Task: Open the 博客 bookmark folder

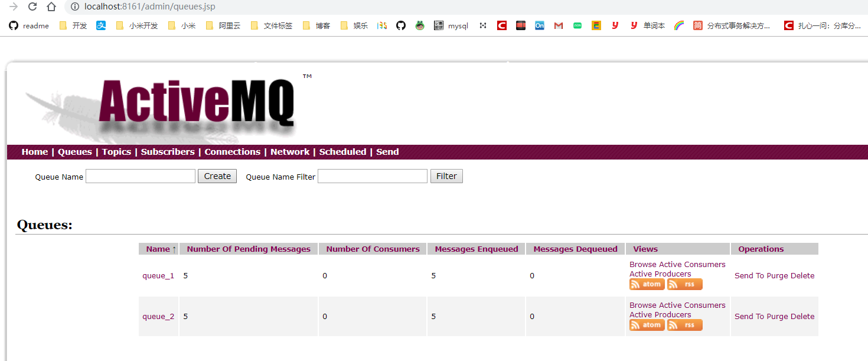Action: [x=316, y=25]
